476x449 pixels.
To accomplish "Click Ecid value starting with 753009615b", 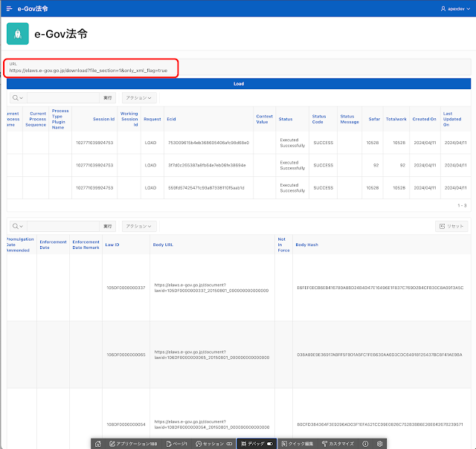I will [208, 143].
